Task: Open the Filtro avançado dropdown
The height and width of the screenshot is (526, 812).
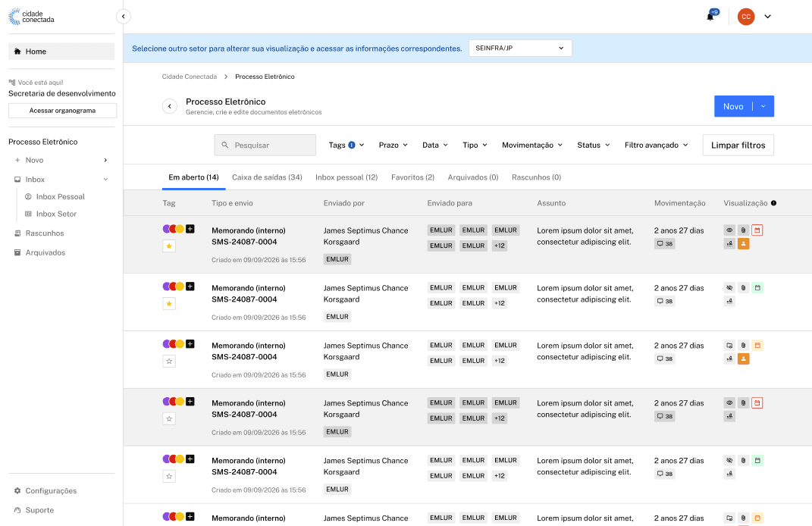Action: (x=656, y=145)
